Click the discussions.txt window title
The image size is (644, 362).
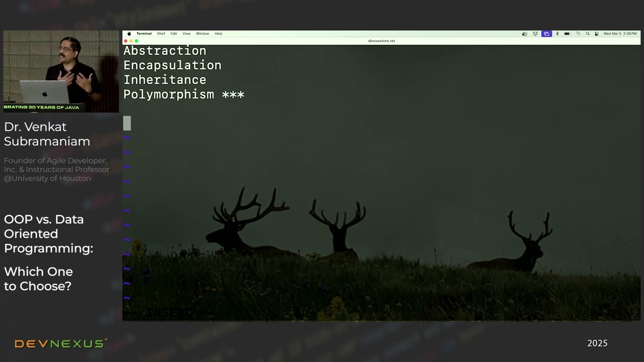pos(381,41)
